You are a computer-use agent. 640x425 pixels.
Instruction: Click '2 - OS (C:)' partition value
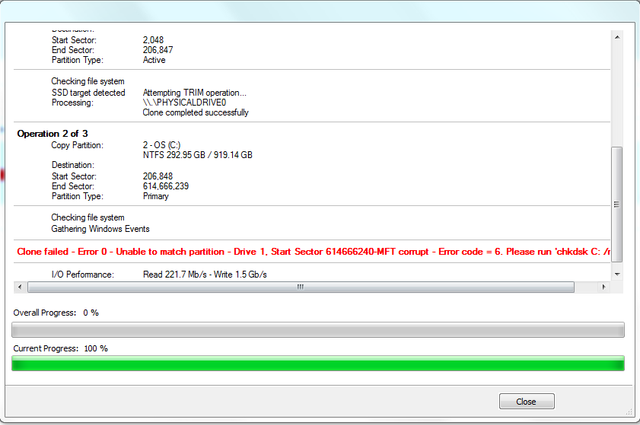click(x=162, y=145)
